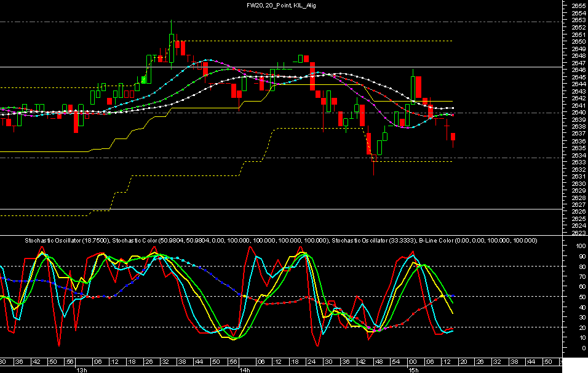588x373 pixels.
Task: Click the 14h marker on time axis
Action: [x=245, y=370]
